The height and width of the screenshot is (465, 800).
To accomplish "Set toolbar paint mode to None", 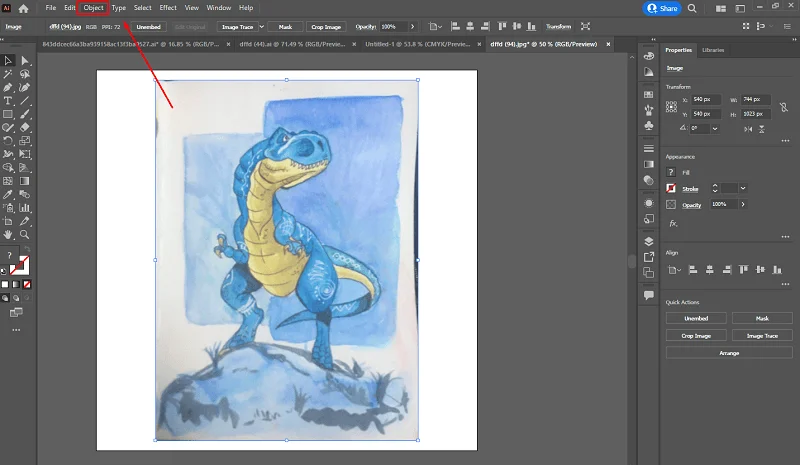I will pos(27,284).
